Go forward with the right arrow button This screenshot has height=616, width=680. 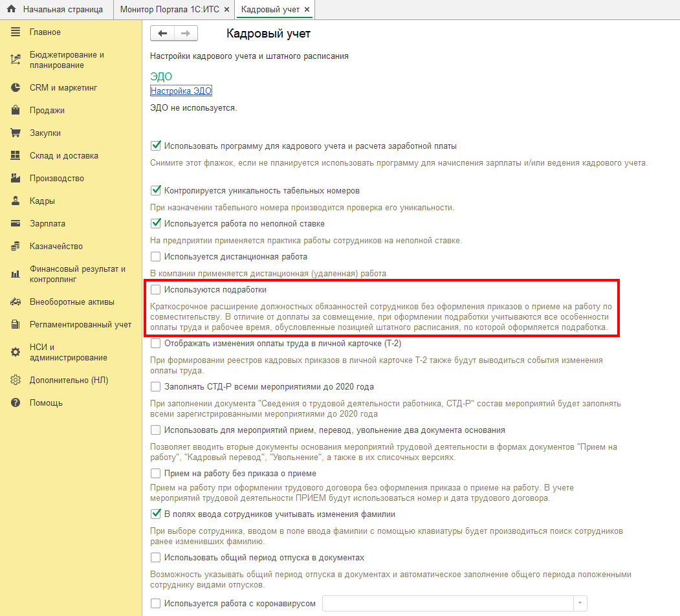[x=186, y=34]
